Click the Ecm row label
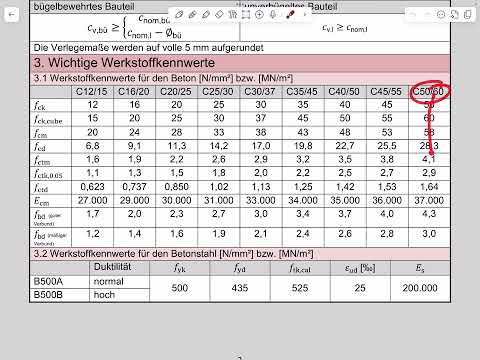 (42, 201)
